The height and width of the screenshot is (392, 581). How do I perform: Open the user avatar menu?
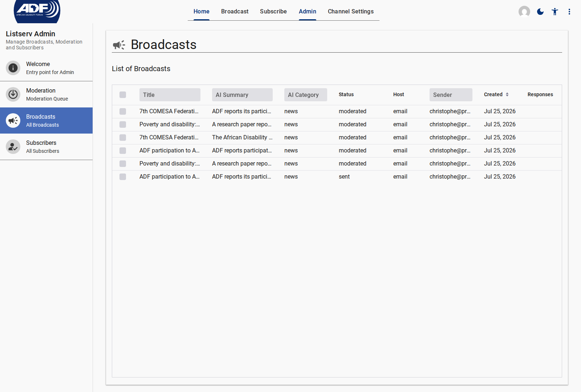[x=524, y=12]
